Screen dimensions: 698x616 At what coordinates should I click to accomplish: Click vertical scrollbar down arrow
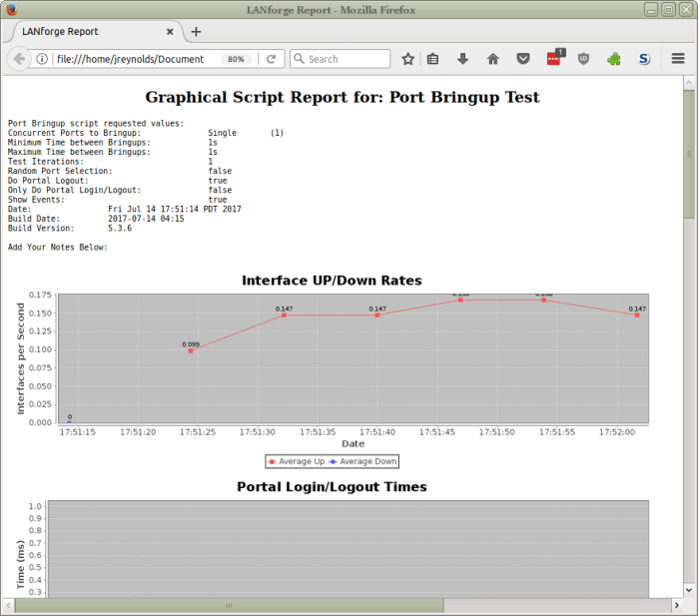pyautogui.click(x=689, y=590)
